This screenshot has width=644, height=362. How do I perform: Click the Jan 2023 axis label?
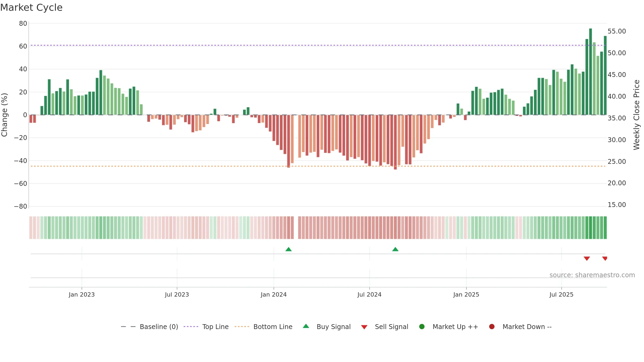tap(82, 294)
